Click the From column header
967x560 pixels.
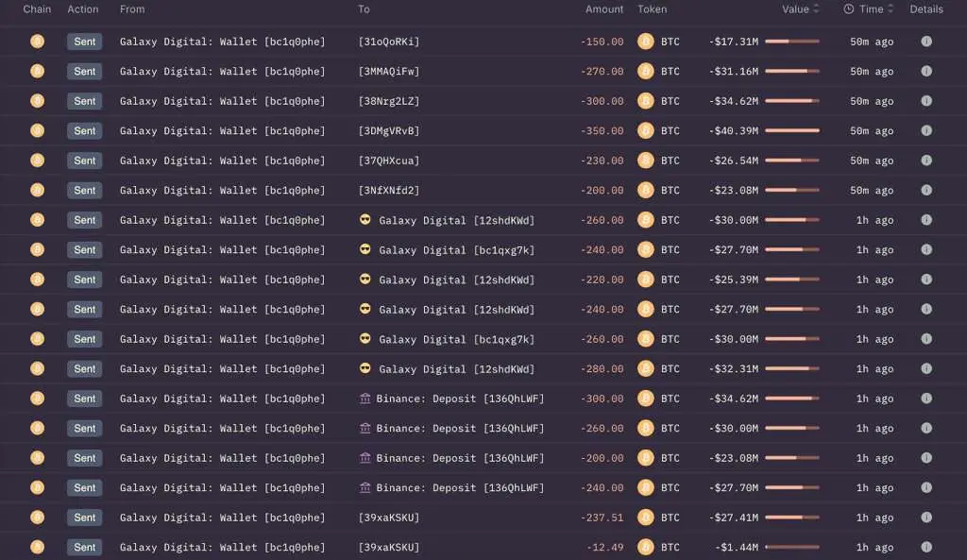tap(132, 9)
